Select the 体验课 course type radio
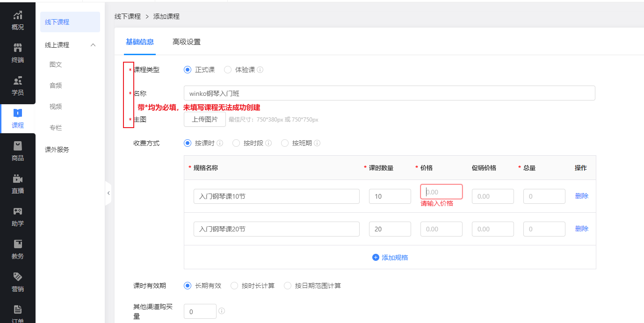 click(228, 70)
